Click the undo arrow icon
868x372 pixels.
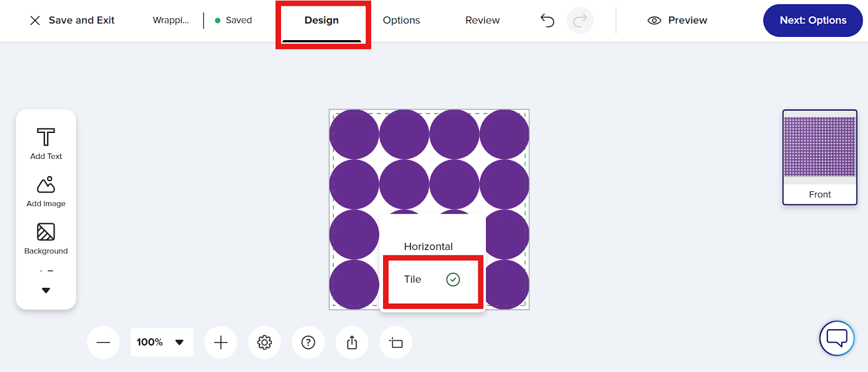pos(547,21)
